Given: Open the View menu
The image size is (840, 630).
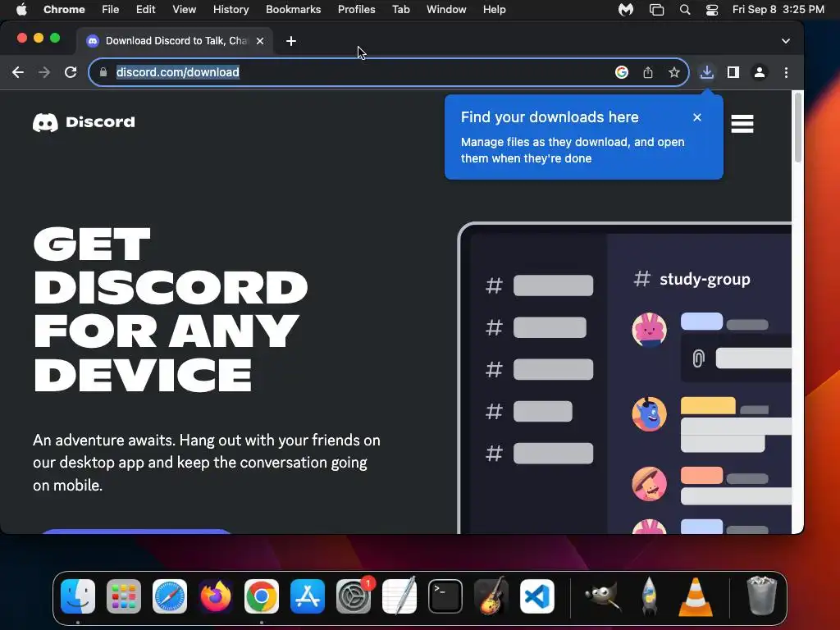Looking at the screenshot, I should [185, 9].
